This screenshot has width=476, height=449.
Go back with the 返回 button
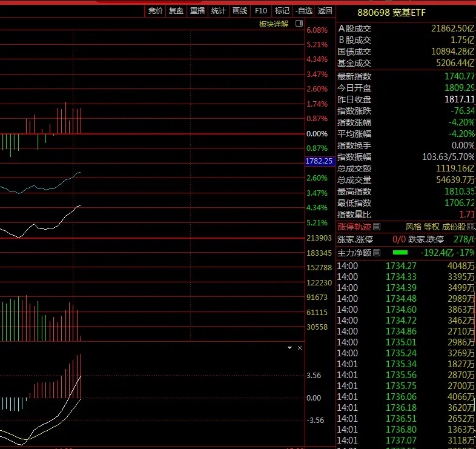tap(325, 11)
